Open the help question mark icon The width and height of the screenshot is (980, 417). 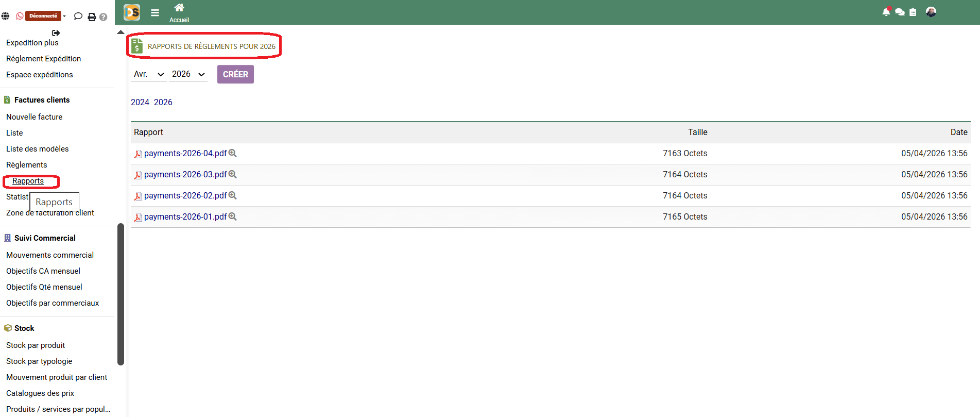tap(103, 17)
